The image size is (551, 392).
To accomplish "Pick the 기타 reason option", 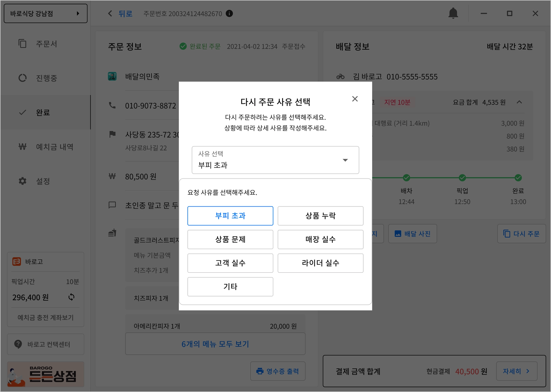I will click(230, 287).
